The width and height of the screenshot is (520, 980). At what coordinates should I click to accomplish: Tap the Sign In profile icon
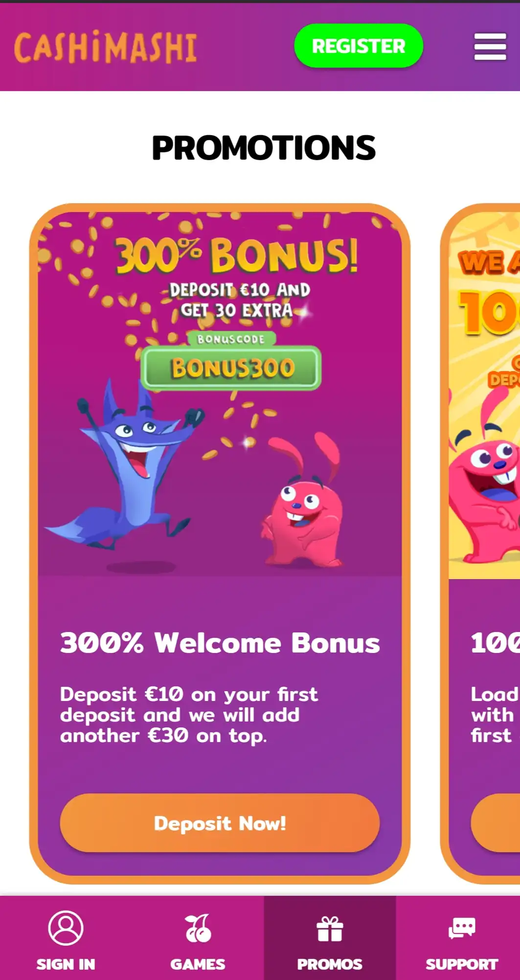pos(66,928)
